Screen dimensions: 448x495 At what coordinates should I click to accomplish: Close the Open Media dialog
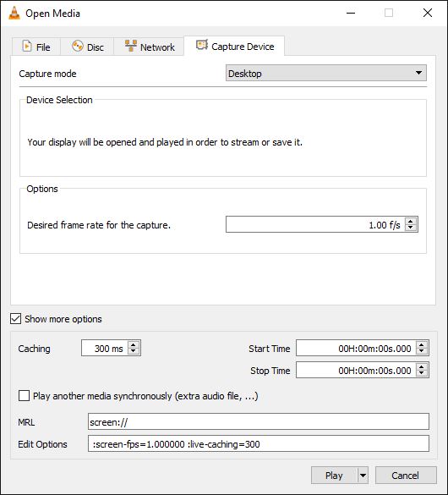[x=428, y=13]
